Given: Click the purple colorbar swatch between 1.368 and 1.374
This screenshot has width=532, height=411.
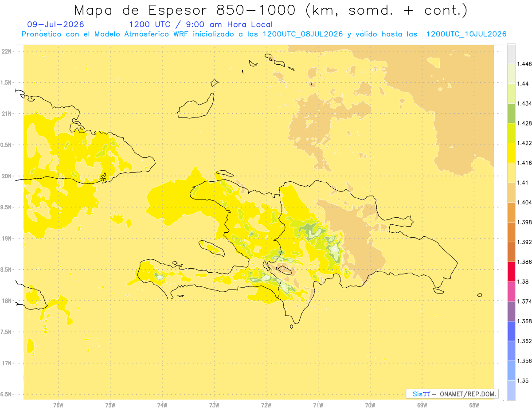Looking at the screenshot, I should click(x=511, y=311).
